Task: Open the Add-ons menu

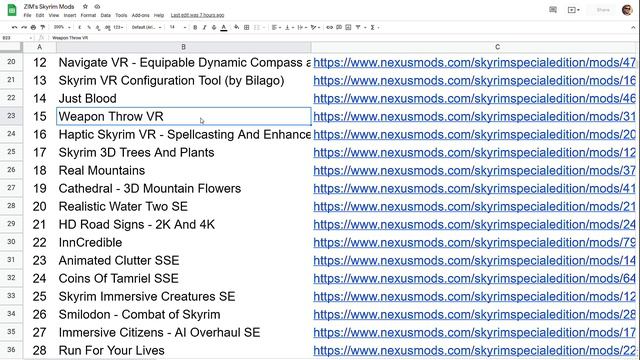Action: pos(140,15)
